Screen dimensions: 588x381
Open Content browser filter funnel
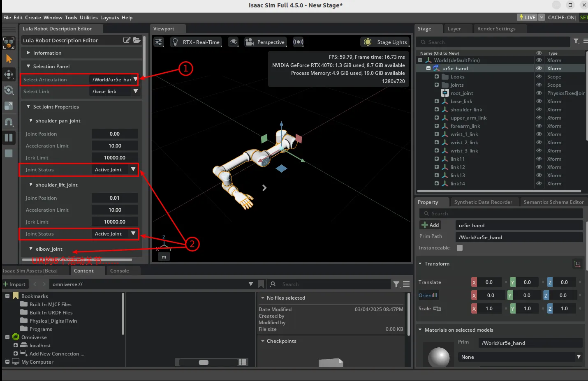(x=396, y=284)
